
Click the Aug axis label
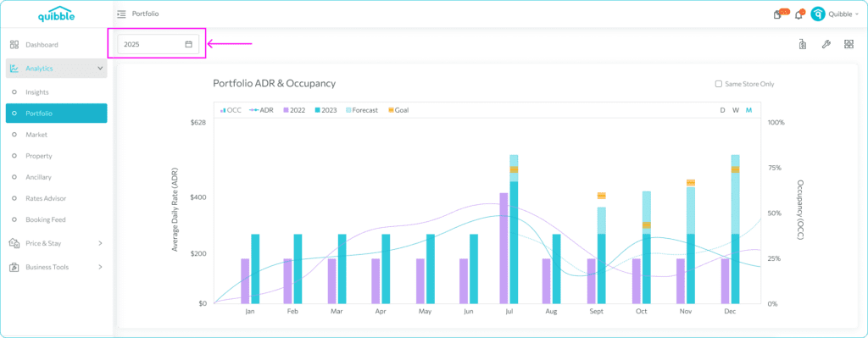pyautogui.click(x=551, y=312)
